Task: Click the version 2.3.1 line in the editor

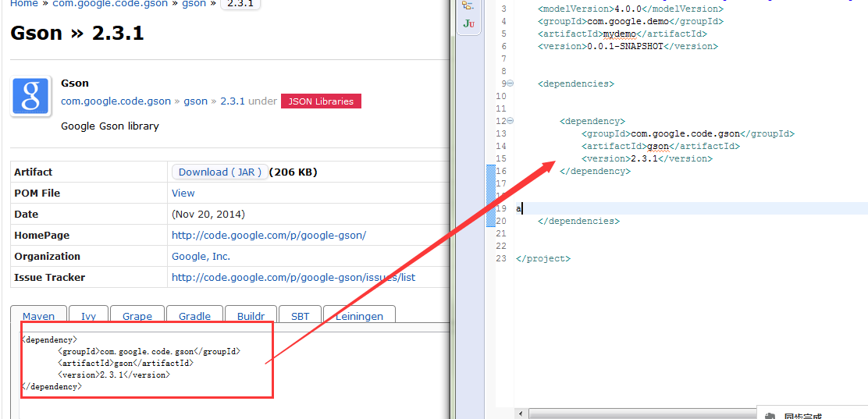Action: 646,158
